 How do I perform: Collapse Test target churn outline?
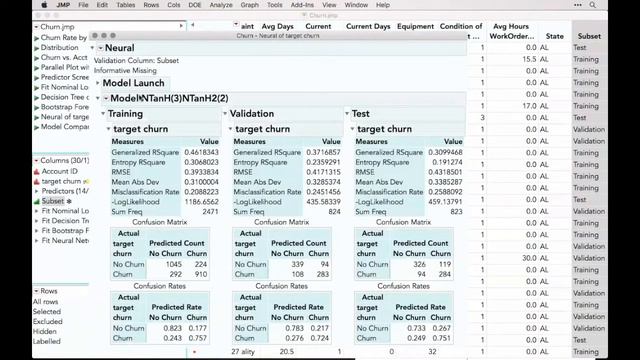[353, 129]
